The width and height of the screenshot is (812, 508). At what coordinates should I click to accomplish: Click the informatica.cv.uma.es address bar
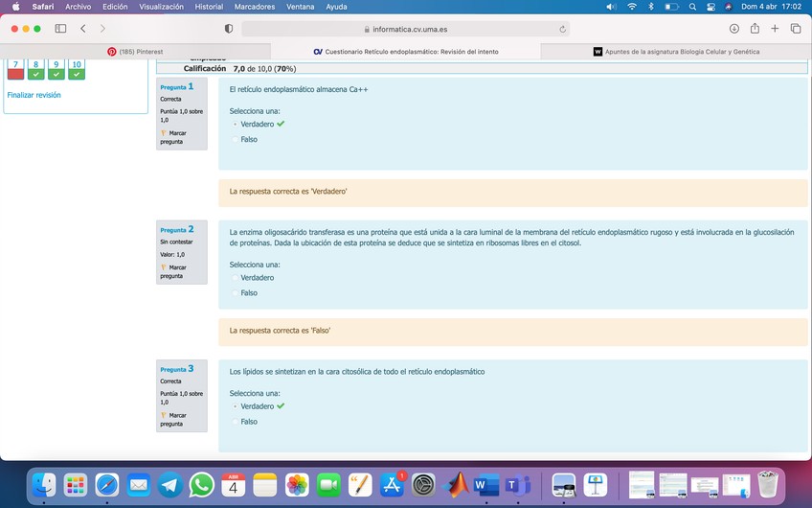405,29
